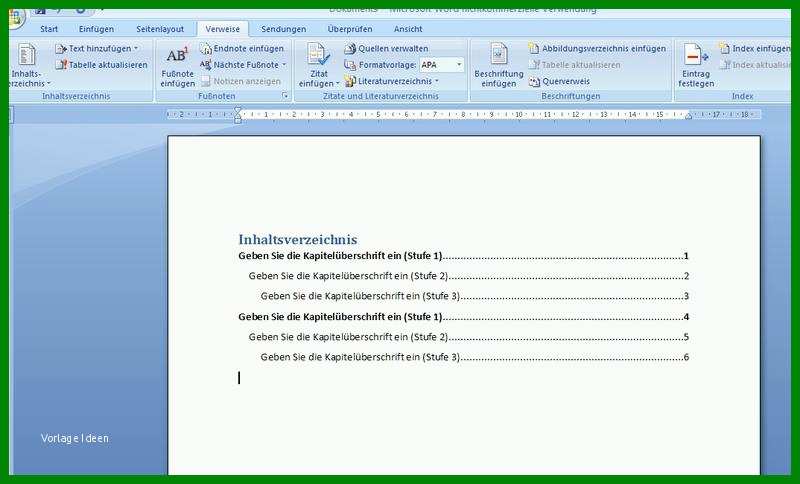Viewport: 800px width, 484px height.
Task: Click Index einfügen
Action: [755, 48]
